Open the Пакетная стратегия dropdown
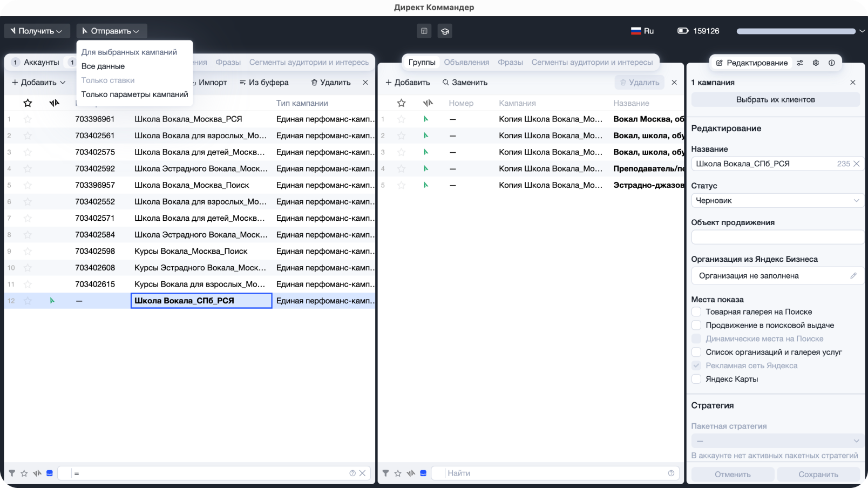Screen dimensions: 868x488 click(x=777, y=441)
